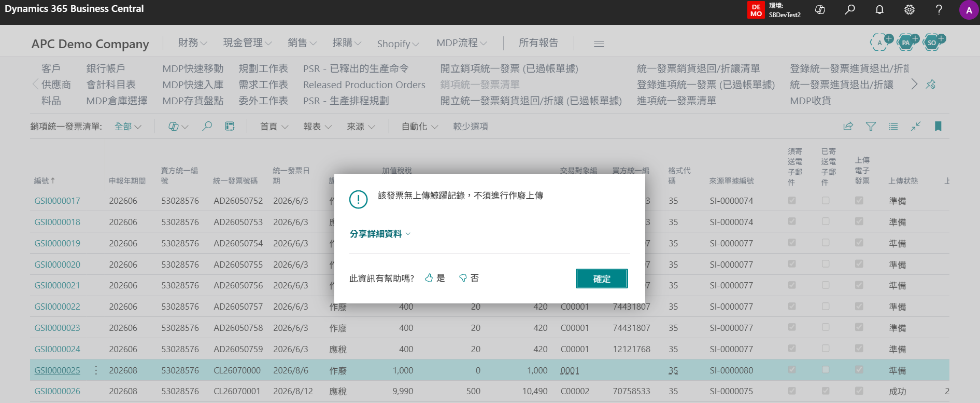980x403 pixels.
Task: Expand the 報表 action menu
Action: (317, 127)
